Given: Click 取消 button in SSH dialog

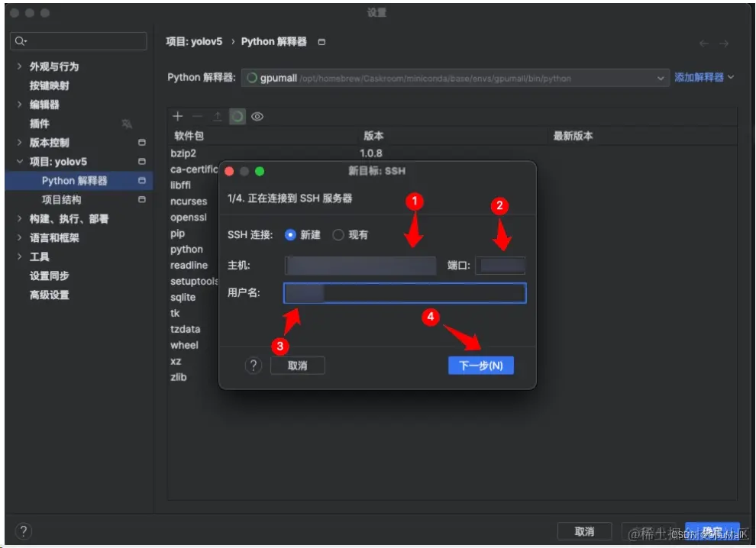Looking at the screenshot, I should click(298, 366).
